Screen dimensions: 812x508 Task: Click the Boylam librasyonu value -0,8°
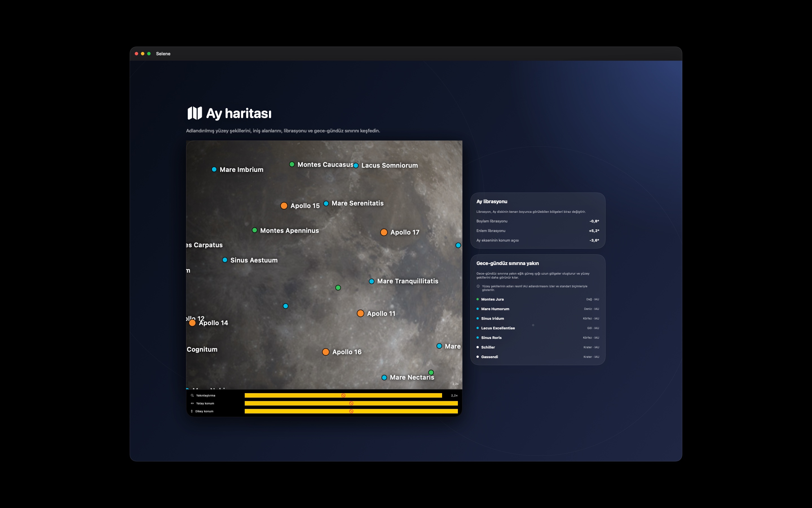(594, 221)
